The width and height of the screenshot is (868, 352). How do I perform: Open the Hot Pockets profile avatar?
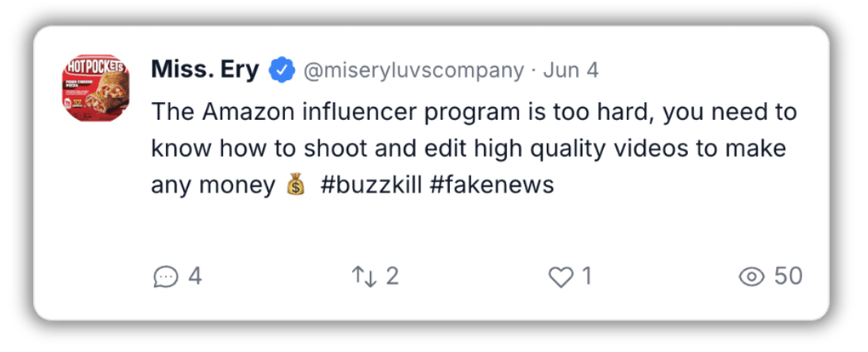[x=96, y=89]
